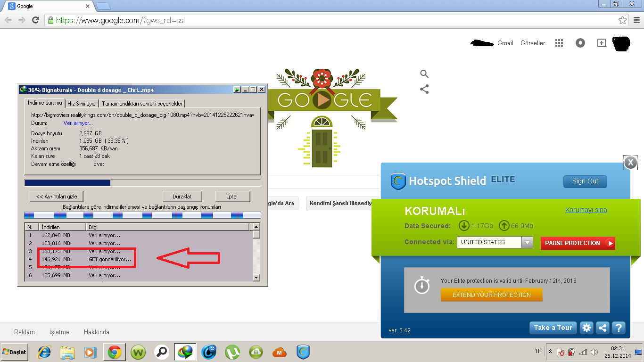
Task: Click the Başlat start button
Action: tap(14, 352)
